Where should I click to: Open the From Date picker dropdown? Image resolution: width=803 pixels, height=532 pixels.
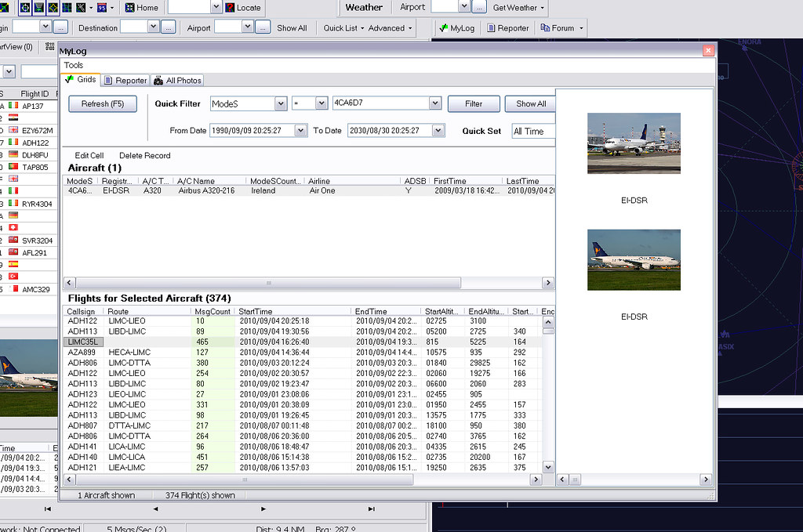[x=300, y=130]
